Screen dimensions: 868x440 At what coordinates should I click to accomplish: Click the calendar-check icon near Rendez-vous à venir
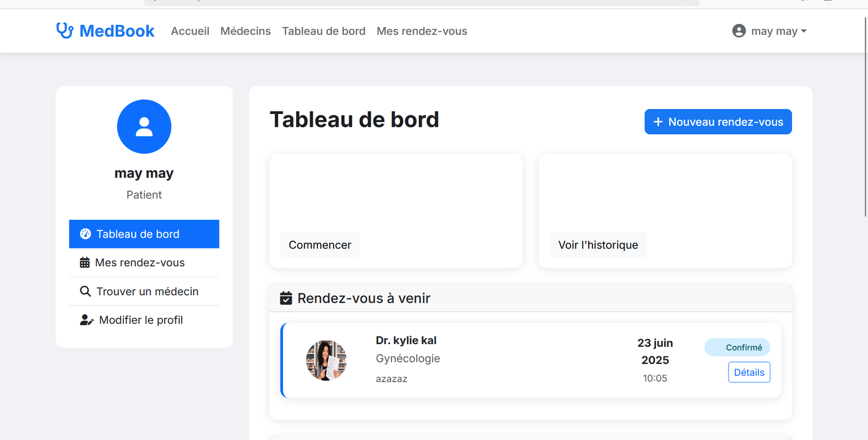(x=286, y=298)
